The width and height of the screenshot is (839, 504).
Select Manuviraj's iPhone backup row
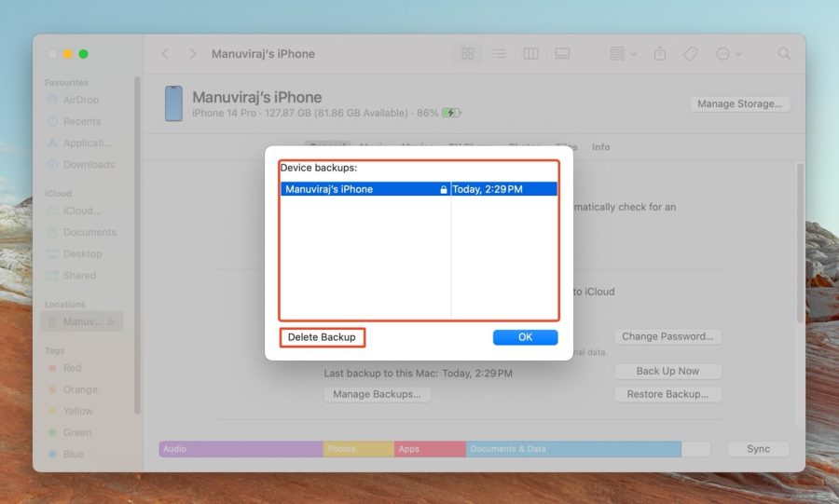coord(419,189)
